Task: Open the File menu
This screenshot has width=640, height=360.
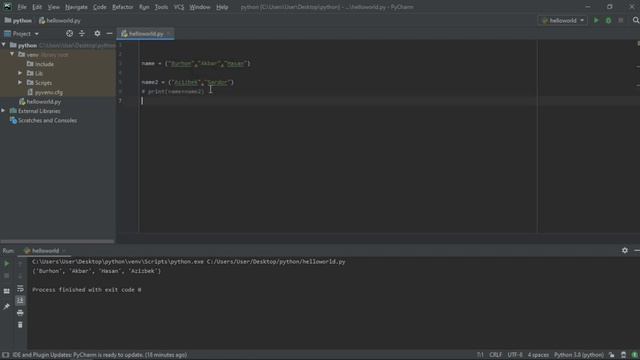Action: [x=22, y=7]
